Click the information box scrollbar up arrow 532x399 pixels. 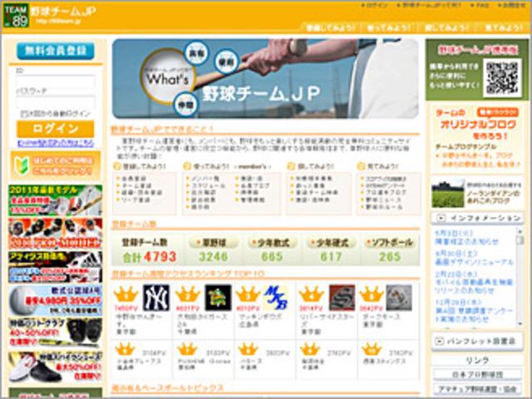(x=520, y=231)
